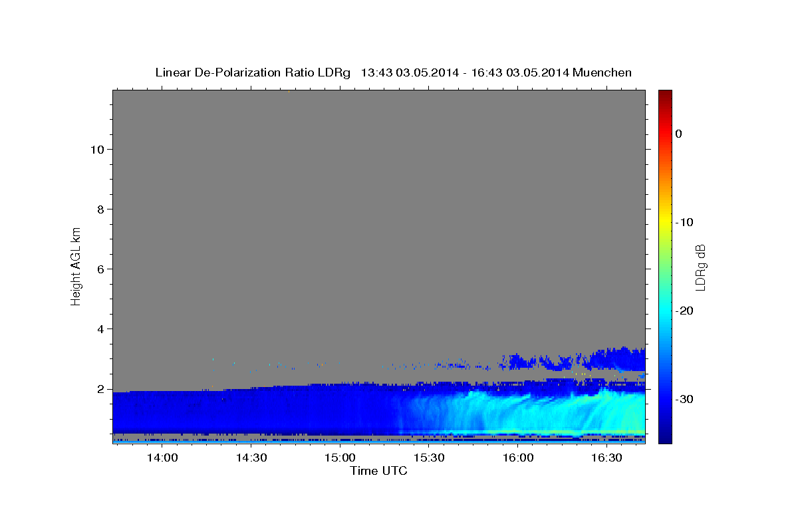This screenshot has height=532, width=798.
Task: Click the 14:00 time tick label
Action: pos(162,458)
